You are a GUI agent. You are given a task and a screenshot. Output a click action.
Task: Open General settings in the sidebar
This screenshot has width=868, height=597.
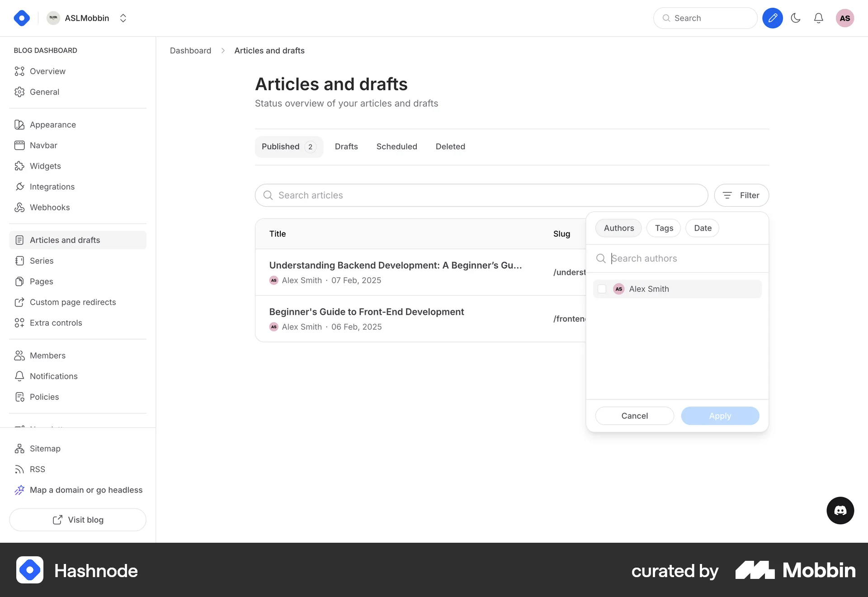[x=78, y=92]
